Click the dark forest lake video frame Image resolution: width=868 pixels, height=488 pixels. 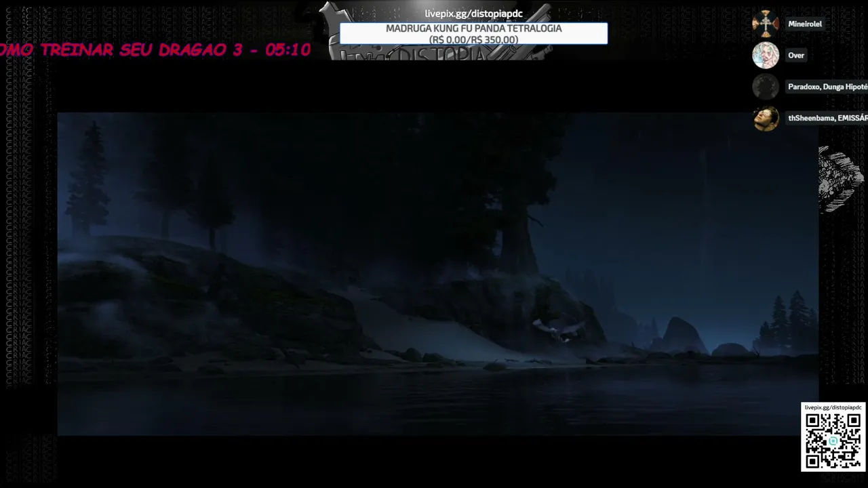point(437,274)
